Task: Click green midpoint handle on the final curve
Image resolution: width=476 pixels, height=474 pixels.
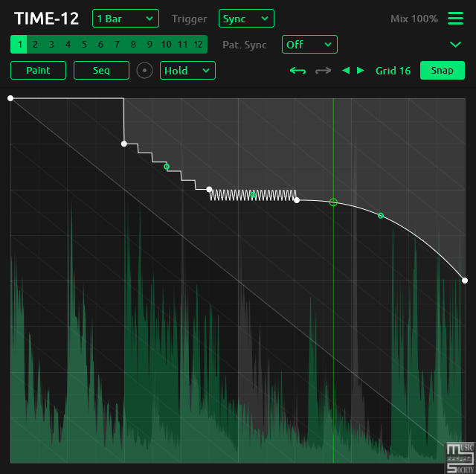Action: [381, 216]
